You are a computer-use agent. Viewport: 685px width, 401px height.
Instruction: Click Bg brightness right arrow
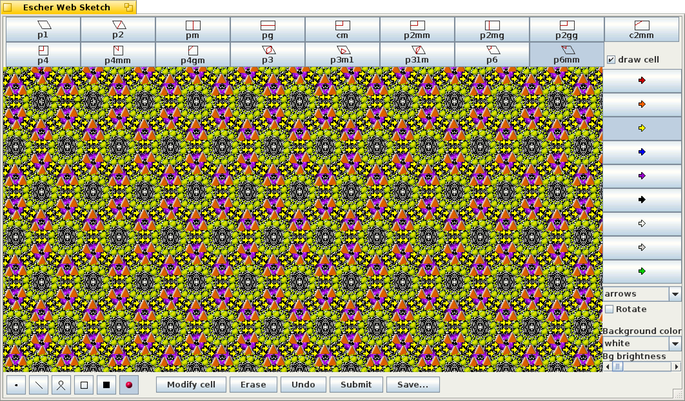677,366
